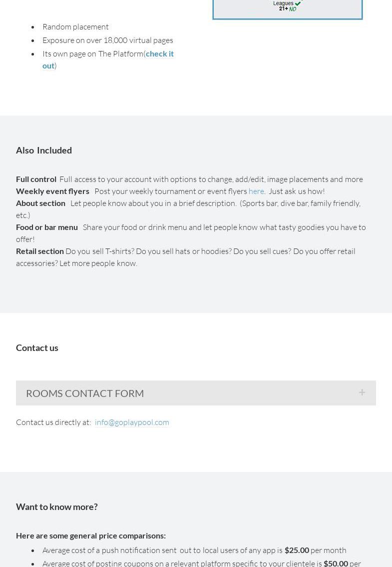
Task: Click the "Random placement" bullet item
Action: (75, 26)
